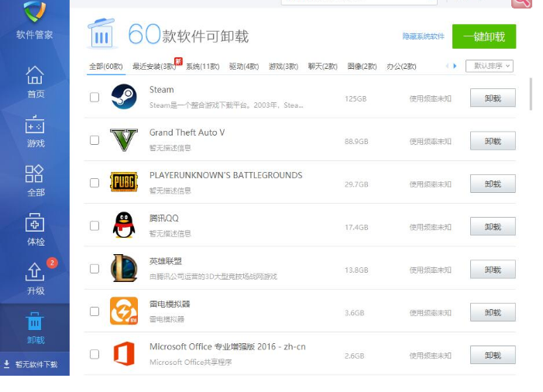Screen dimensions: 543x392
Task: Open the 卸载 uninstall section in sidebar
Action: 35,328
